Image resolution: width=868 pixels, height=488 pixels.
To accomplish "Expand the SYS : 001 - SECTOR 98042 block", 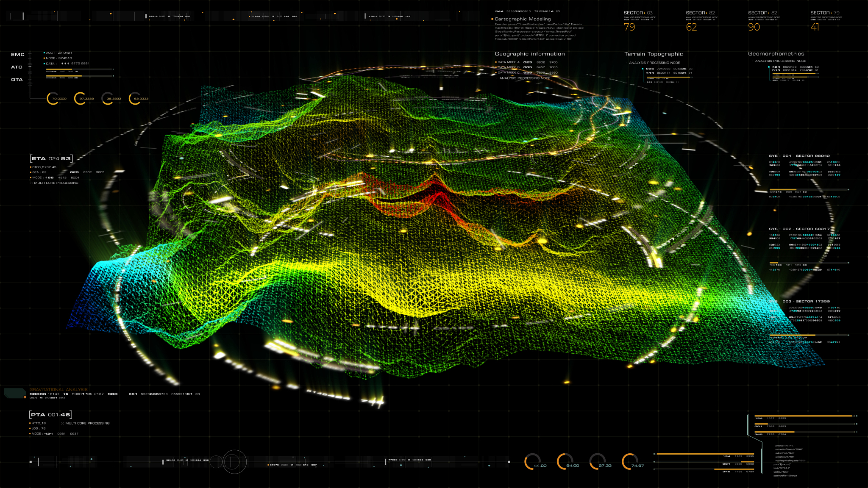I will tap(799, 156).
